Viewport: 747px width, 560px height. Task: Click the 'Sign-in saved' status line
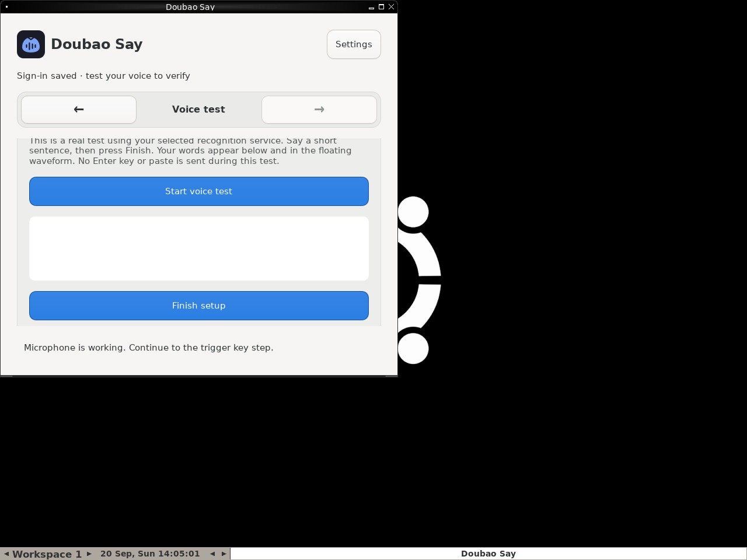coord(103,76)
